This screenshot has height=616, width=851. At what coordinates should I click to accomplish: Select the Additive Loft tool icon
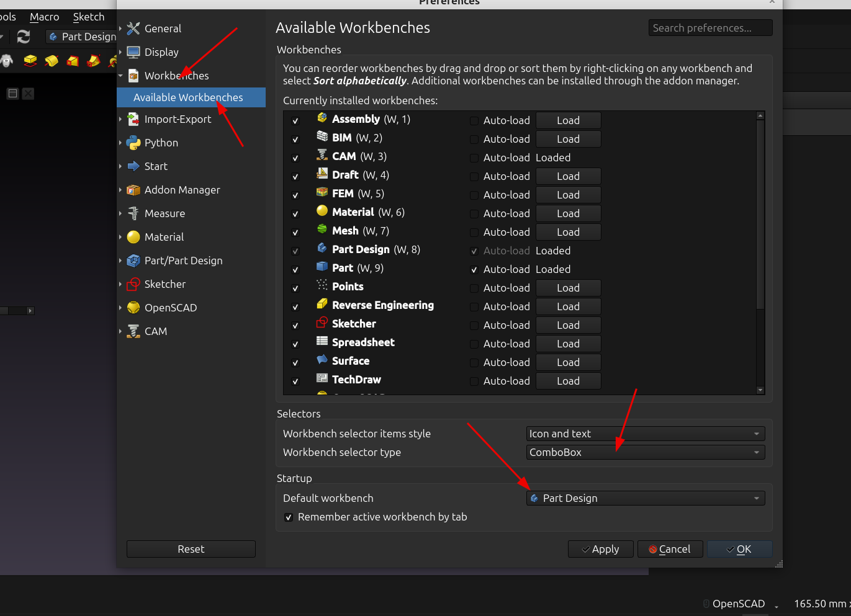click(73, 60)
